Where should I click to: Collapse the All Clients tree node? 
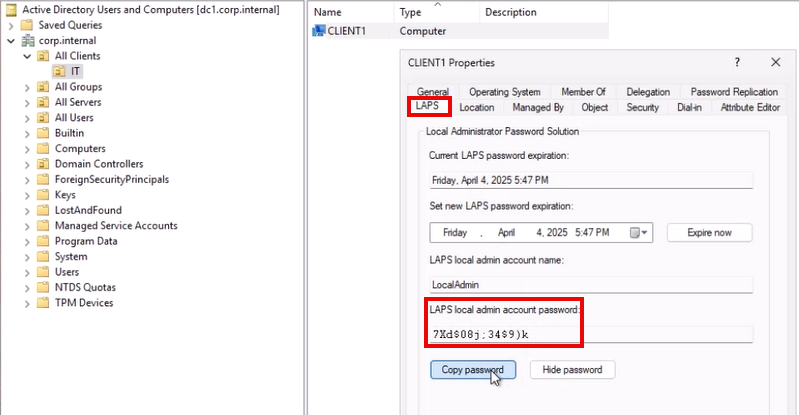27,57
